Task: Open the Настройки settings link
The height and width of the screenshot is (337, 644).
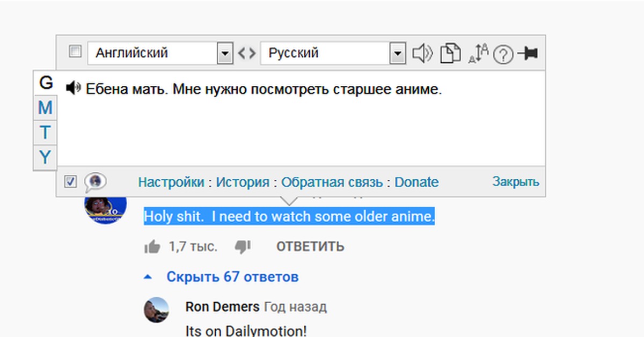Action: [171, 182]
